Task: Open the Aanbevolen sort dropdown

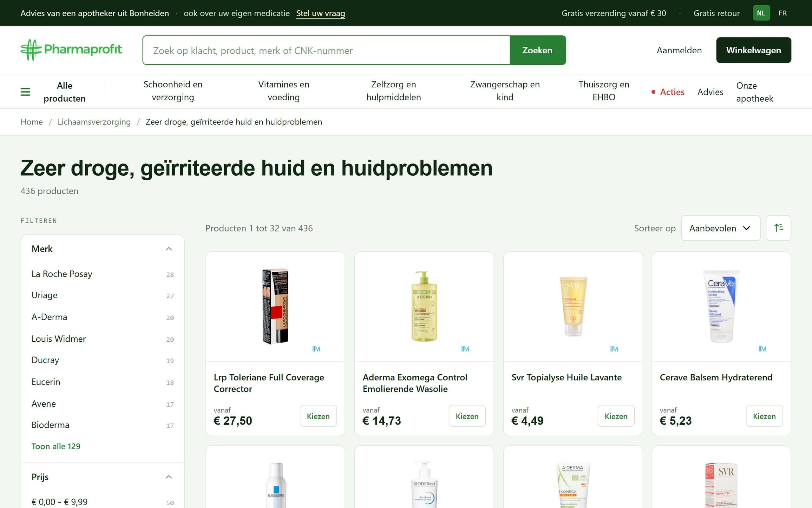Action: point(720,228)
